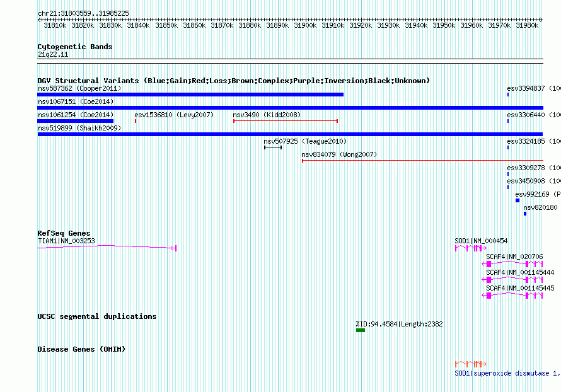The image size is (561, 392).
Task: Click the orange SOD1 OMIM disease gene glyph
Action: click(x=470, y=364)
